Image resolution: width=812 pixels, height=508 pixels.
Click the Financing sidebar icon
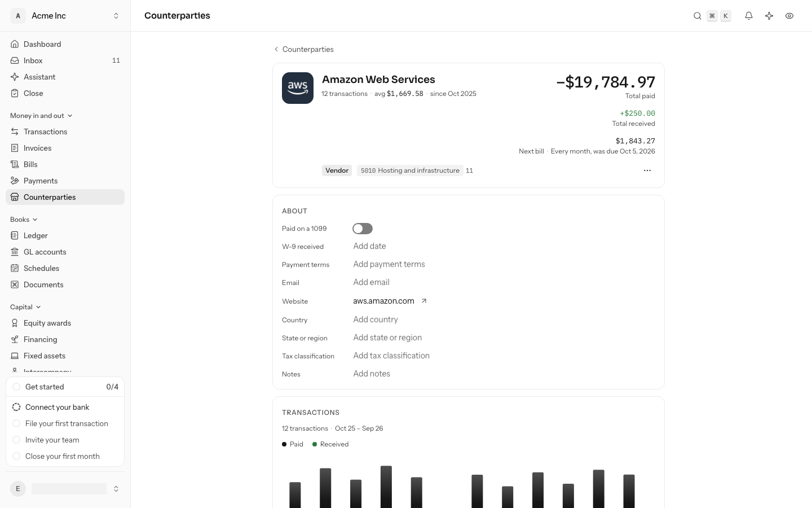point(15,339)
